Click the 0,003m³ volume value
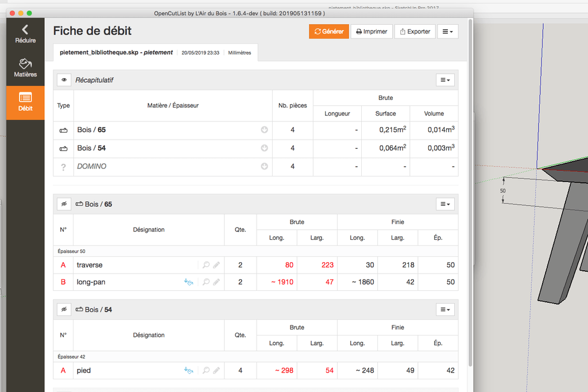The width and height of the screenshot is (588, 392). coord(441,148)
